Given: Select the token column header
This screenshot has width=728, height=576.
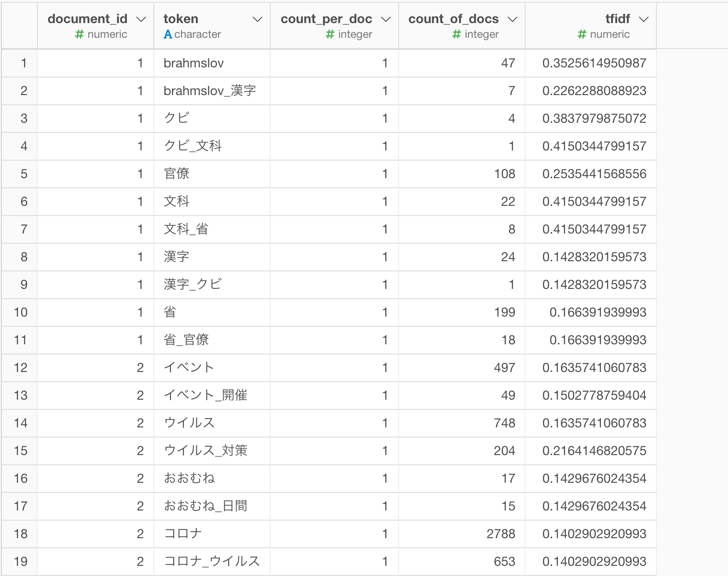Looking at the screenshot, I should [x=212, y=25].
